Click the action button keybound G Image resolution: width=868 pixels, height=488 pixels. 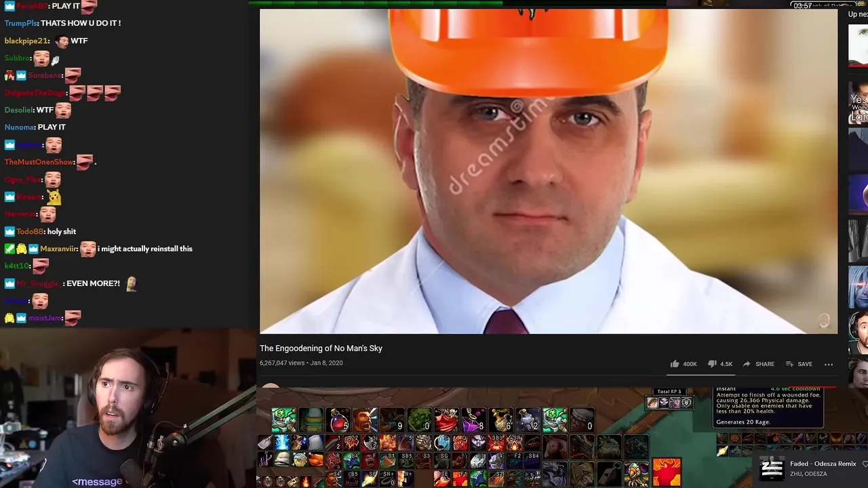[442, 442]
